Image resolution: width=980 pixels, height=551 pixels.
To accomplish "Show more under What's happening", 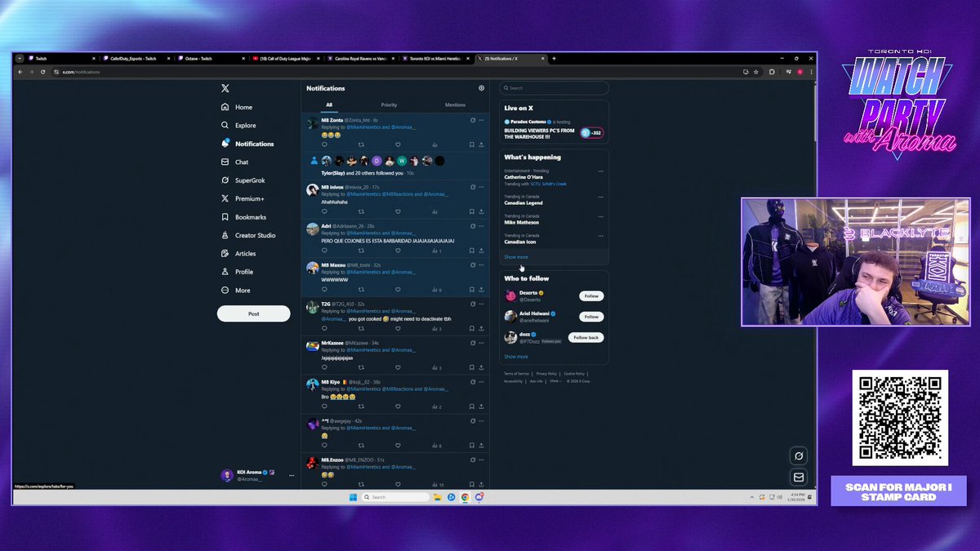I will click(516, 257).
